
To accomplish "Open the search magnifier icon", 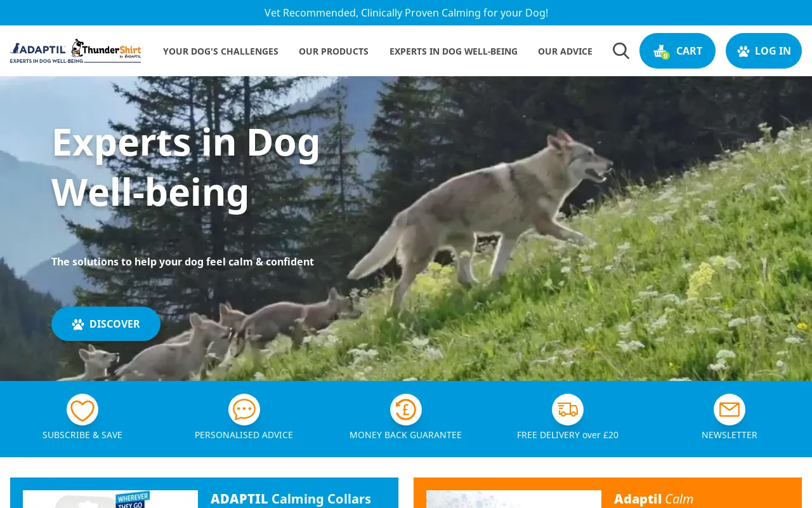I will point(621,51).
